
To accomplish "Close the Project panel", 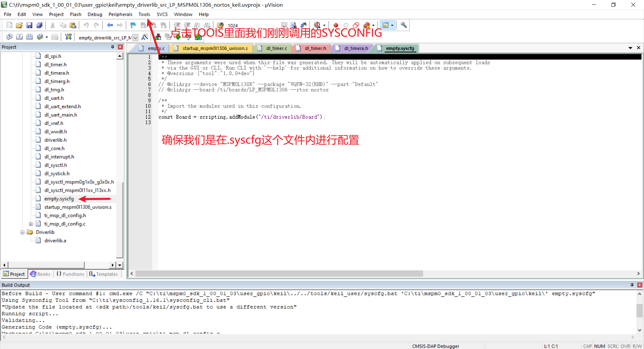I will click(x=120, y=47).
